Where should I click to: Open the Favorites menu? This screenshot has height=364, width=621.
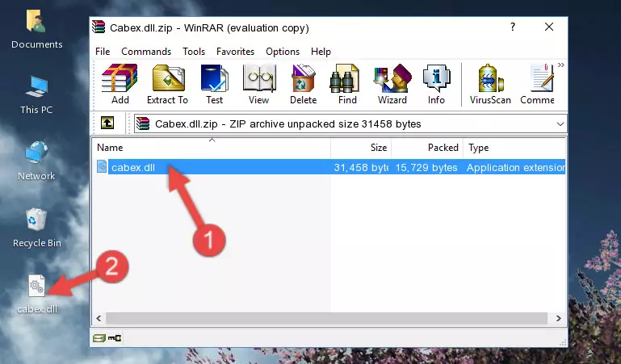click(235, 52)
